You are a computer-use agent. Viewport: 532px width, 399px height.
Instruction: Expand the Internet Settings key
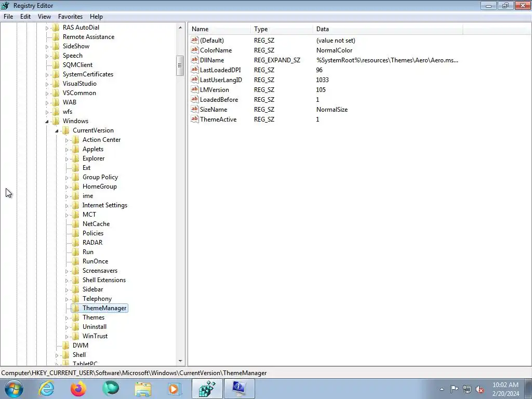click(x=66, y=205)
